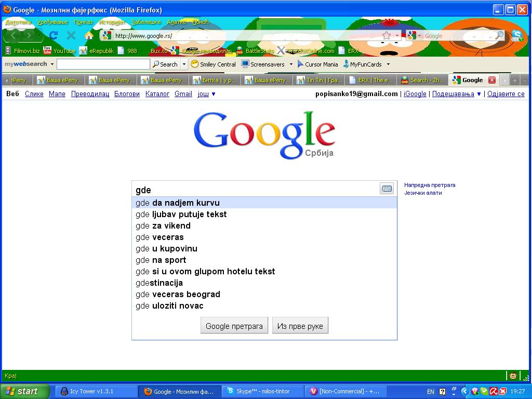Open the Уређивање menu
The height and width of the screenshot is (399, 532).
pos(52,22)
